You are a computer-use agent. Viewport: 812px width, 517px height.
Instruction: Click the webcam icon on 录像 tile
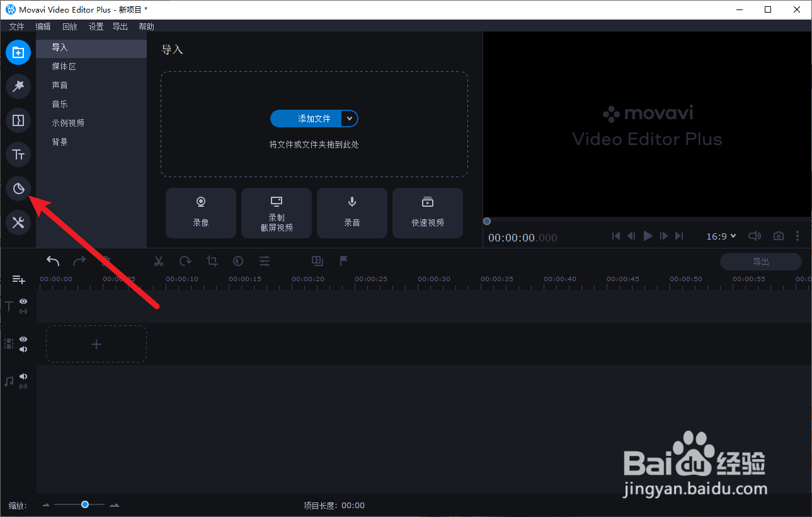click(201, 202)
